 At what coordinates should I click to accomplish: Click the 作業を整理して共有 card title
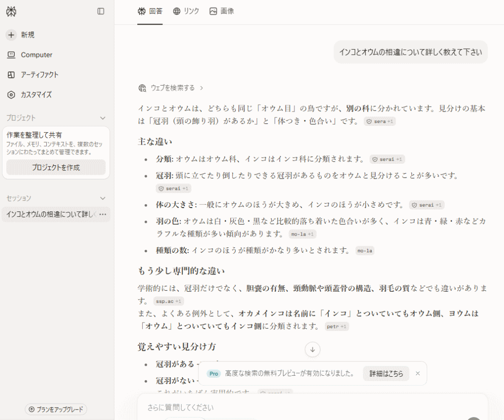pyautogui.click(x=34, y=135)
